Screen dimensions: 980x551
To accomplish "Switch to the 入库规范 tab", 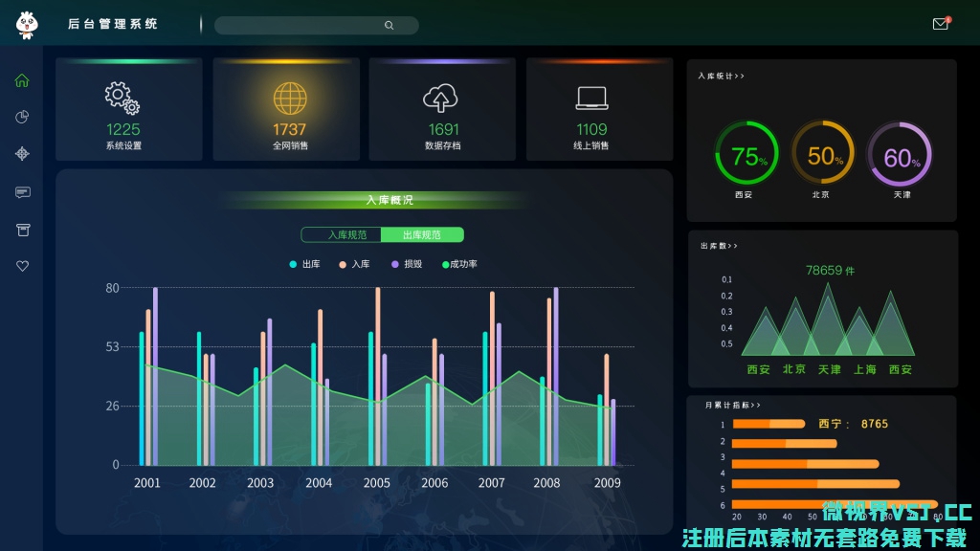I will coord(342,235).
